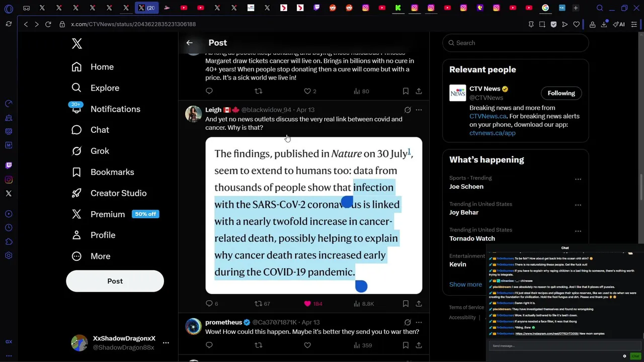This screenshot has width=644, height=362.
Task: Click Show more under What's happening
Action: click(x=465, y=284)
